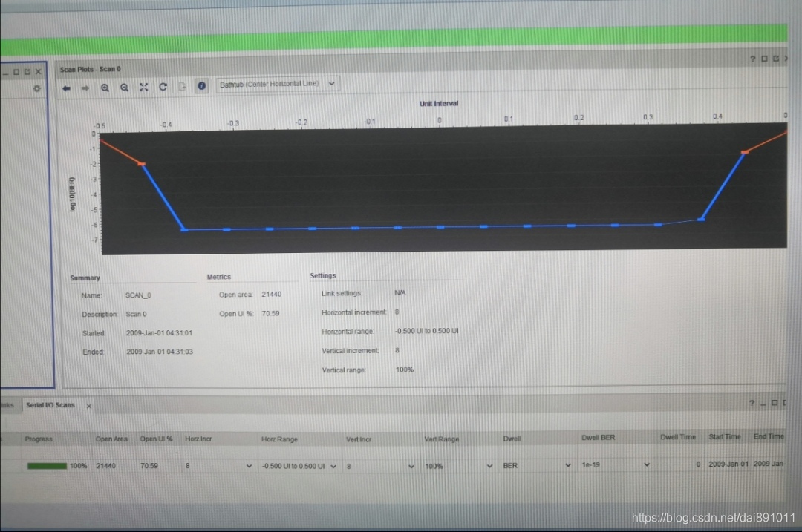Click the Link settings N/A value
This screenshot has width=802, height=532.
coord(400,293)
